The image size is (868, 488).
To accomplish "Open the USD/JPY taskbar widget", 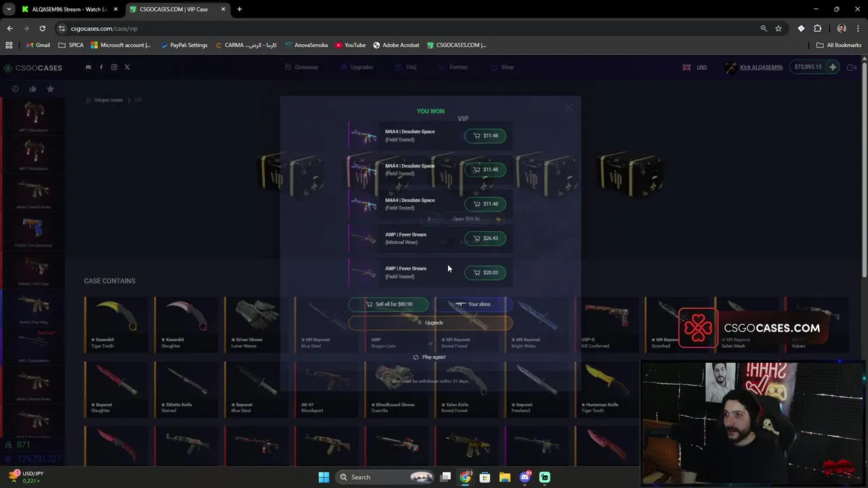I will [x=27, y=477].
